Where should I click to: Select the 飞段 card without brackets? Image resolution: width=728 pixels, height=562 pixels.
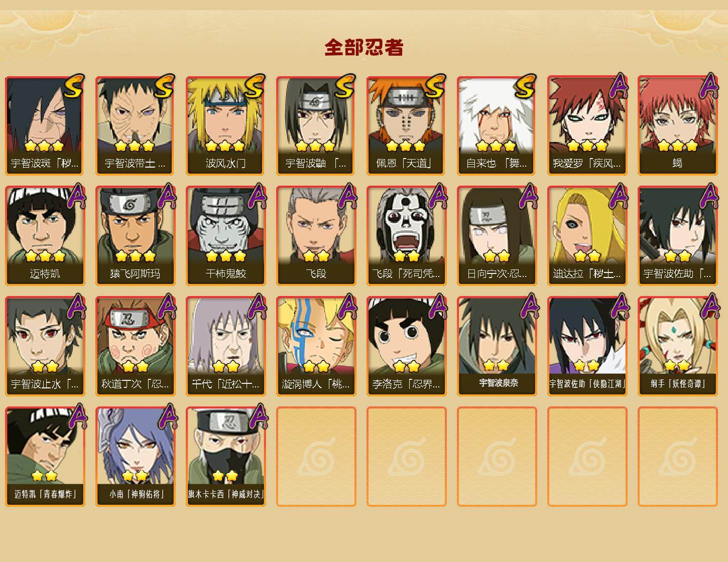tap(316, 236)
